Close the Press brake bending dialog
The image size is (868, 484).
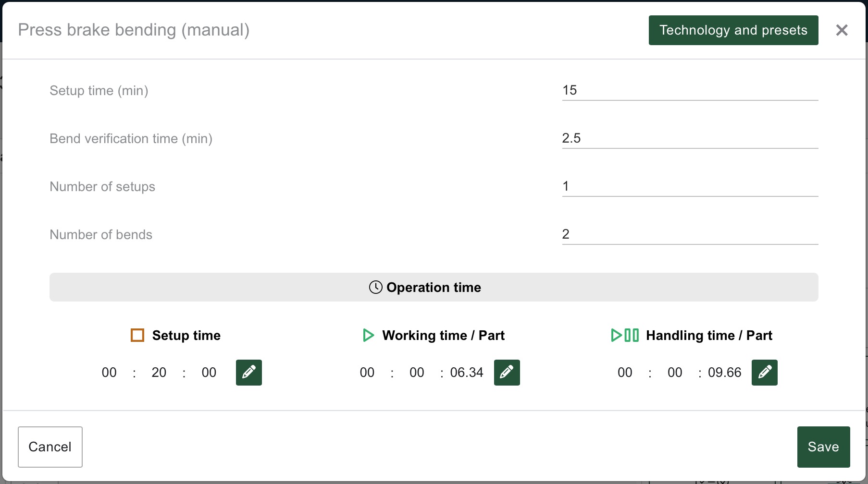click(x=842, y=30)
